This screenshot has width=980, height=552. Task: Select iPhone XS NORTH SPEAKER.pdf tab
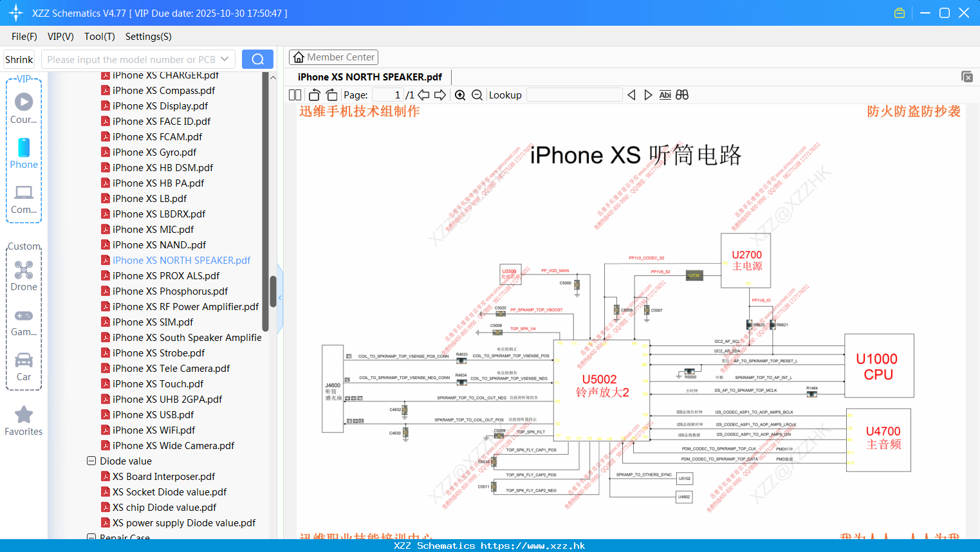[x=370, y=77]
